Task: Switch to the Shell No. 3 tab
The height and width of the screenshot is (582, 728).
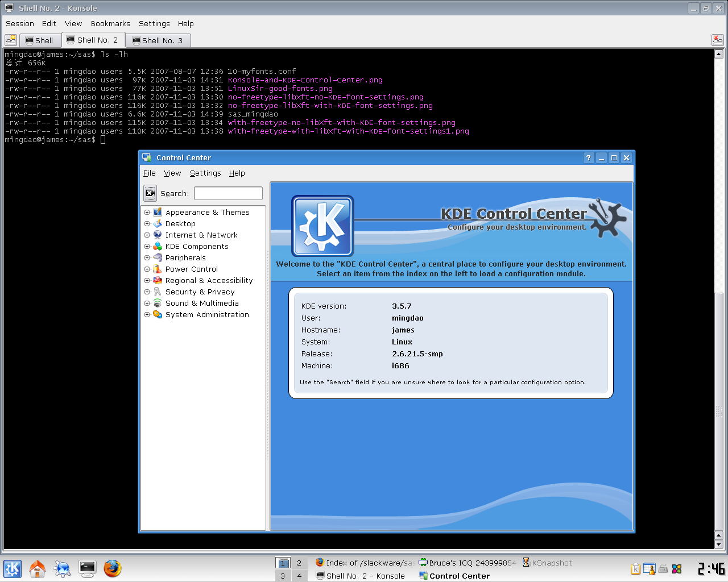Action: [158, 40]
